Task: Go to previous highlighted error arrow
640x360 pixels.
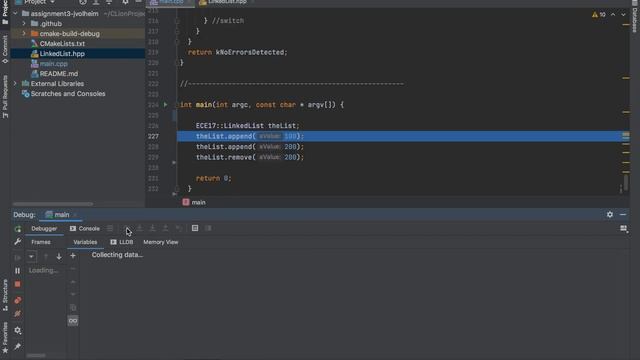Action: point(613,15)
